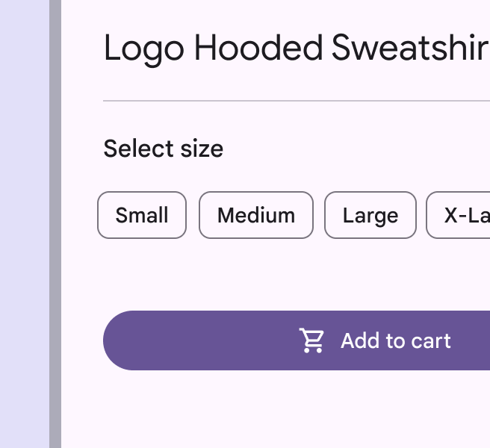This screenshot has height=448, width=490.
Task: Click the Logo Hooded Sweatshirt title
Action: [296, 49]
